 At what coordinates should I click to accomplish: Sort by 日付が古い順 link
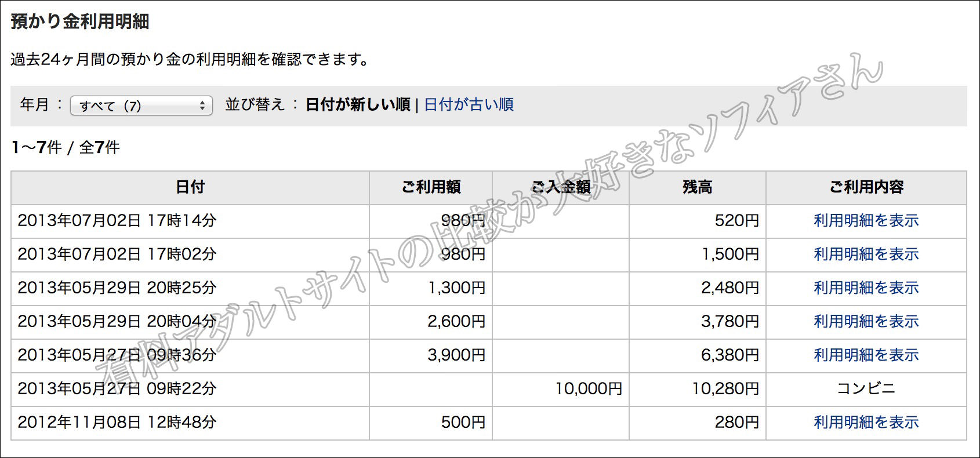point(469,104)
